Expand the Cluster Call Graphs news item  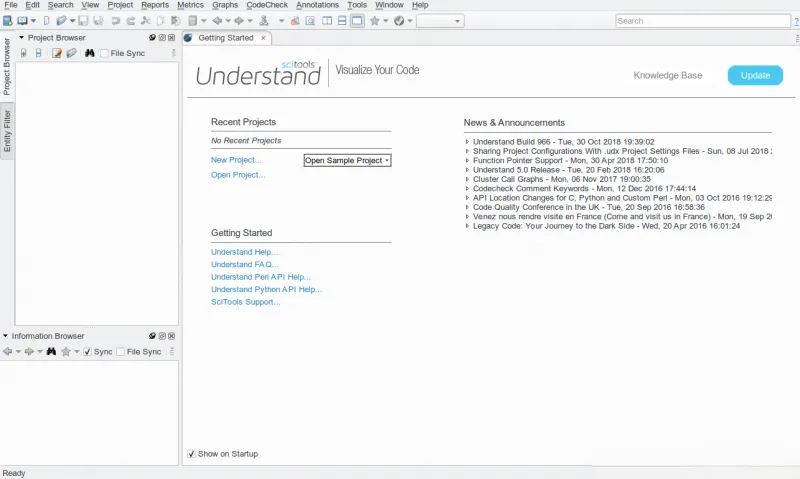click(x=467, y=179)
